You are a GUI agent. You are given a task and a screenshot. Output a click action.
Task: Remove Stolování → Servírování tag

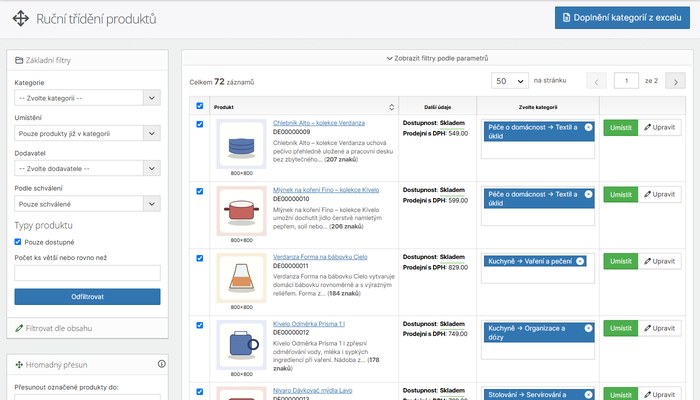coord(588,395)
